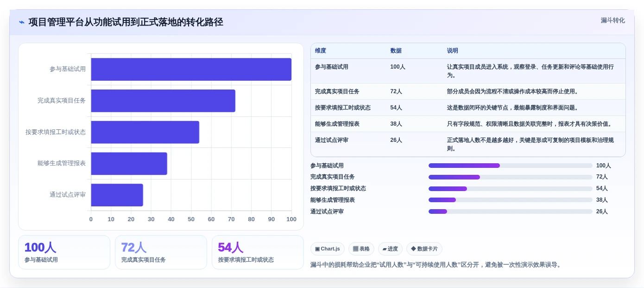
Task: Click the description starting 这是数据闭环的关键节点
Action: (x=513, y=108)
